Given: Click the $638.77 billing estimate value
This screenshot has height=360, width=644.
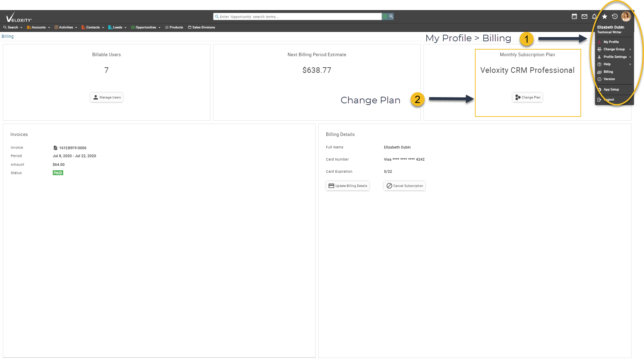Looking at the screenshot, I should [x=317, y=70].
